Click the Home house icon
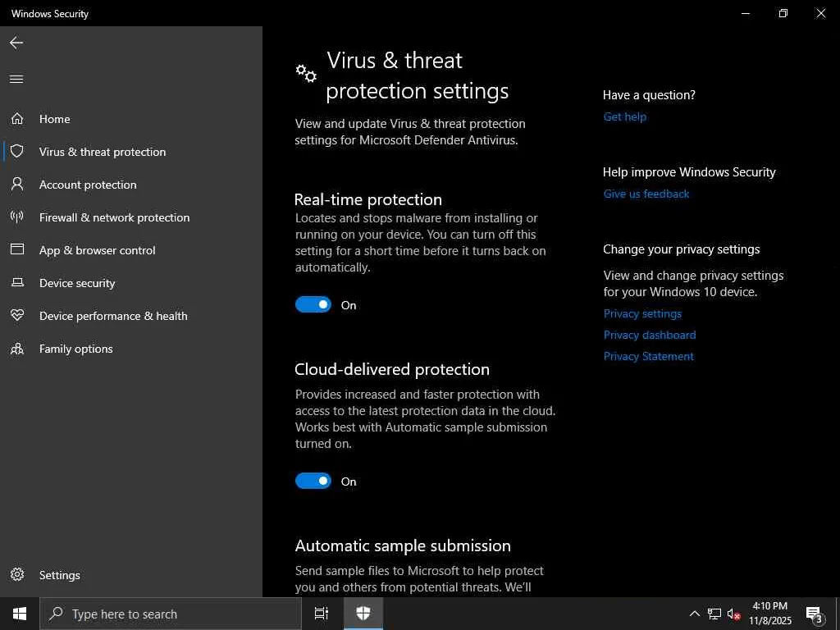 [16, 119]
